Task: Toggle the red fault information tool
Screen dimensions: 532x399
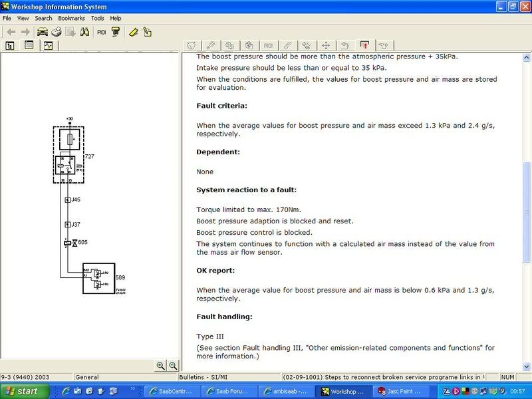Action: pos(364,45)
